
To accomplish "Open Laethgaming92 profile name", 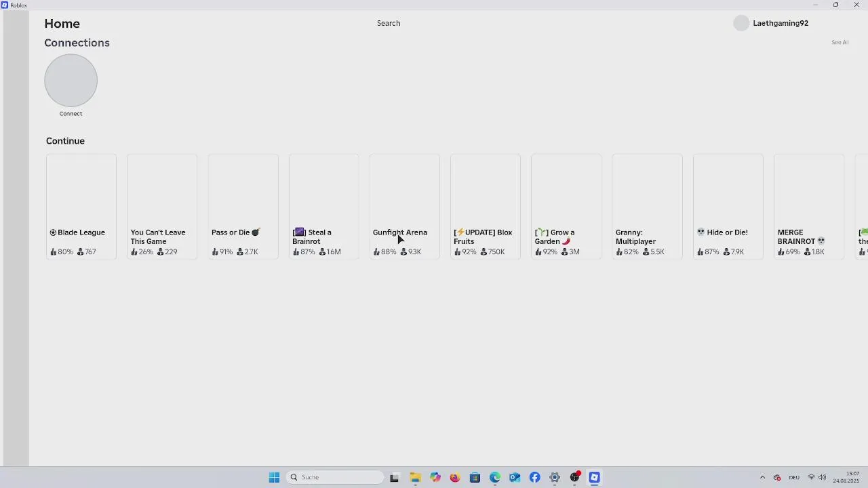I will (781, 23).
